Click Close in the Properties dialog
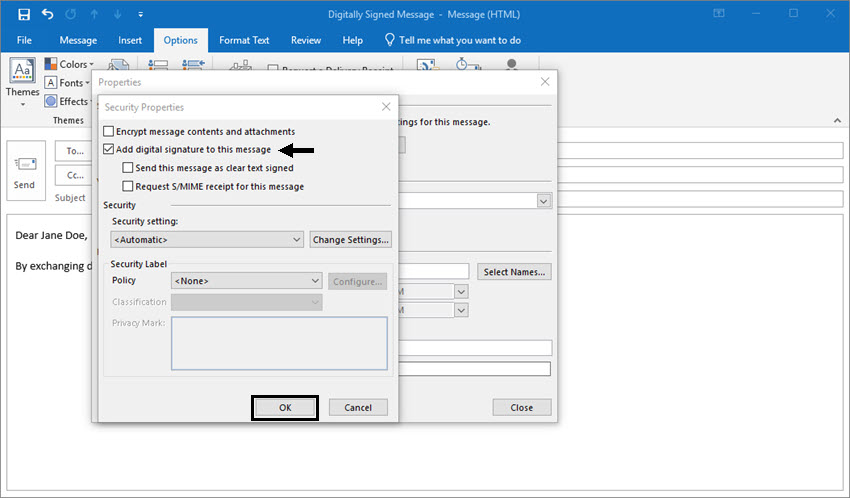The image size is (850, 498). click(521, 408)
